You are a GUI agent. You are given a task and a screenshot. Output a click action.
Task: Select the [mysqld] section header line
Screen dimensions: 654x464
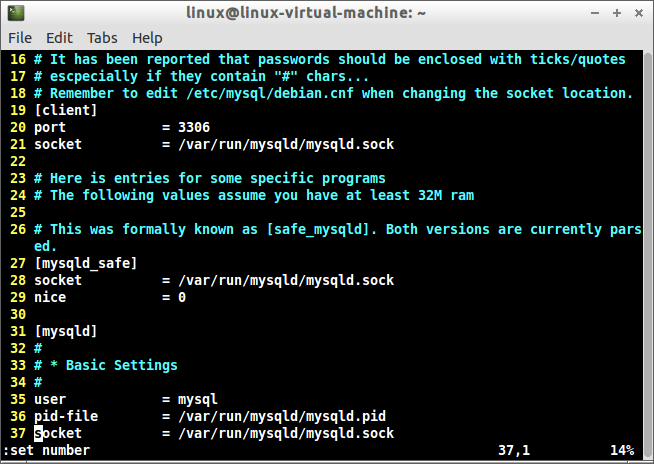click(66, 331)
